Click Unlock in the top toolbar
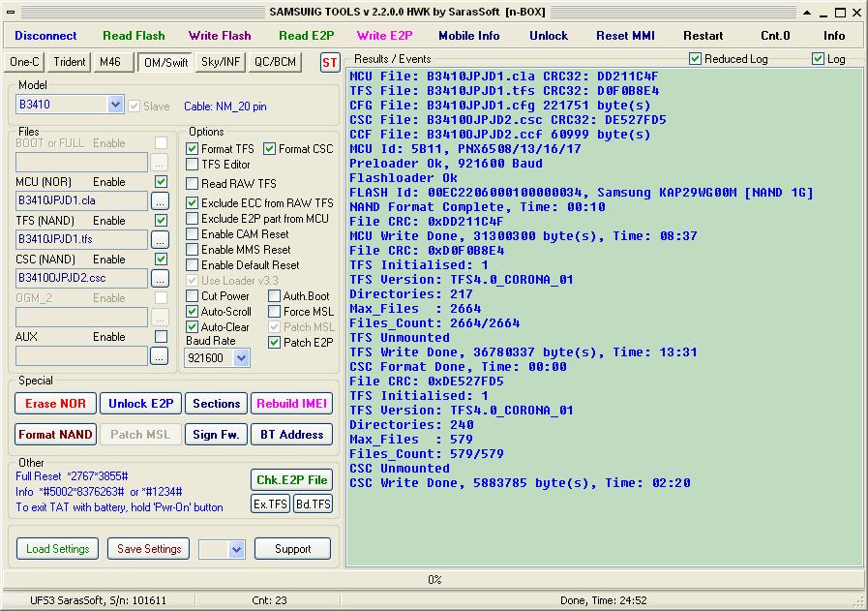 coord(549,36)
